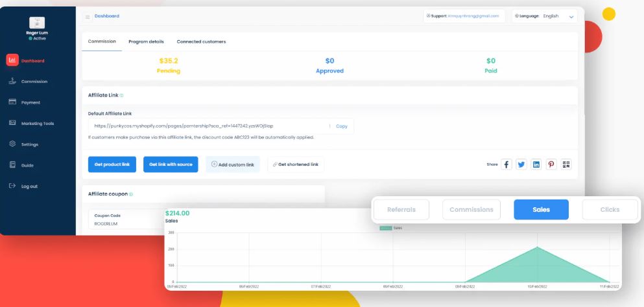Click the Payment label in sidebar

[x=30, y=102]
